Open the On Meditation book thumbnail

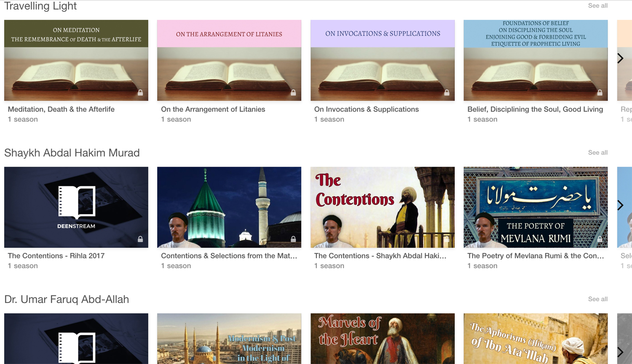point(76,60)
